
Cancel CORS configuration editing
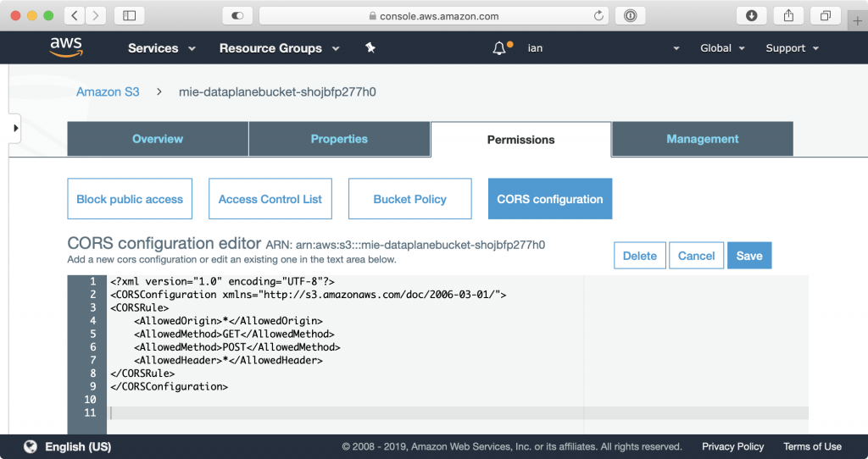tap(696, 256)
